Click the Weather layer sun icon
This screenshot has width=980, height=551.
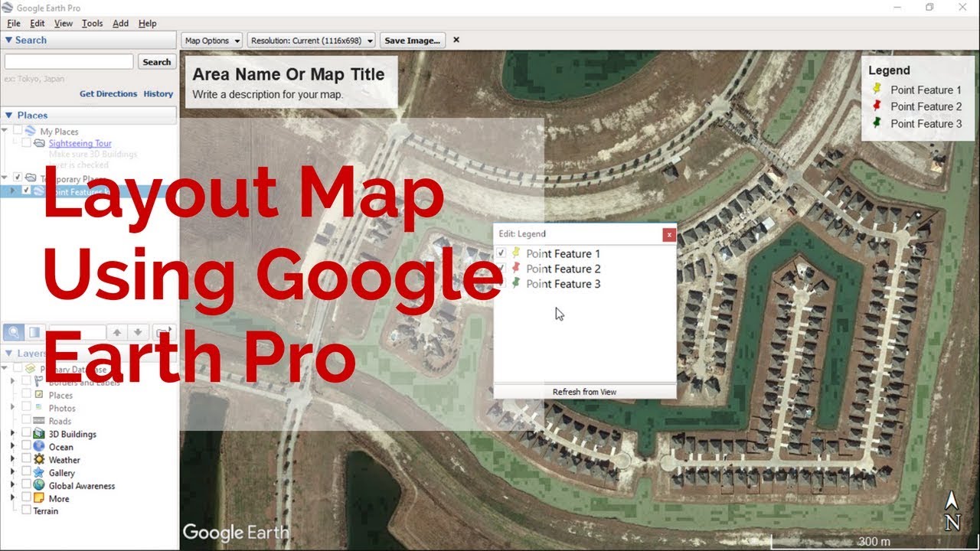[x=39, y=460]
